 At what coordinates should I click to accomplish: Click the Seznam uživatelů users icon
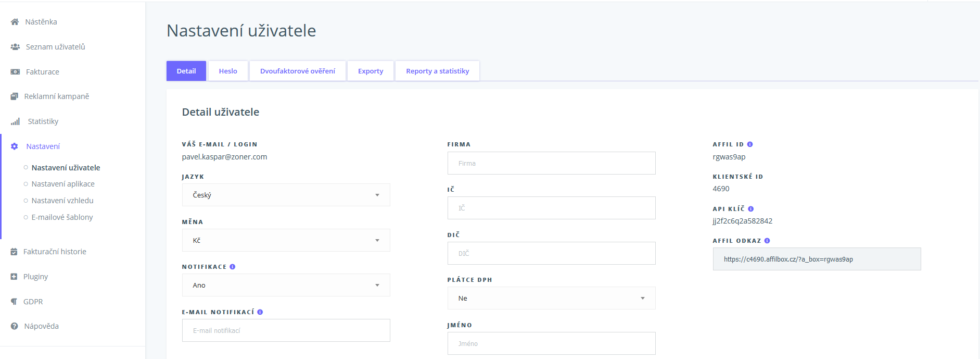(x=15, y=47)
